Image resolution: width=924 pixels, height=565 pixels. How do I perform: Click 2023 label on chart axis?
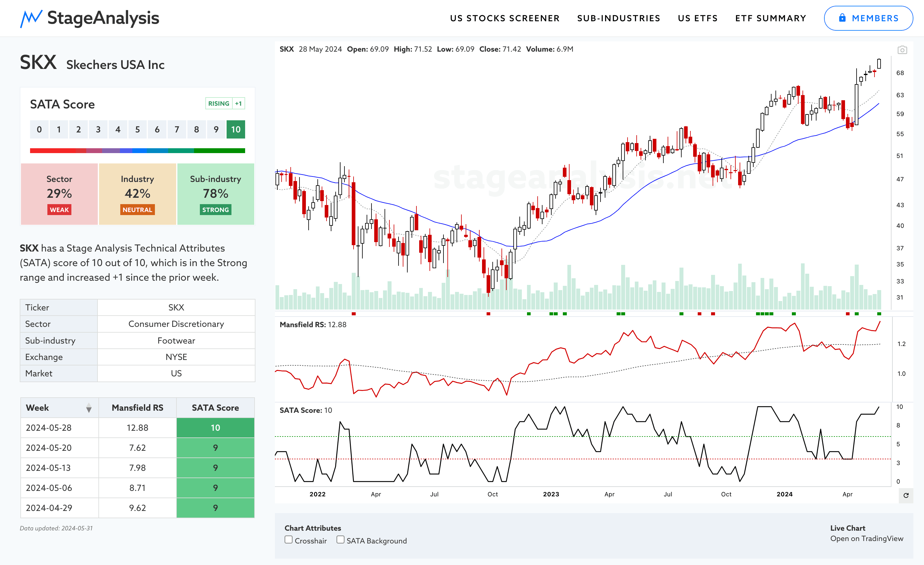coord(551,494)
